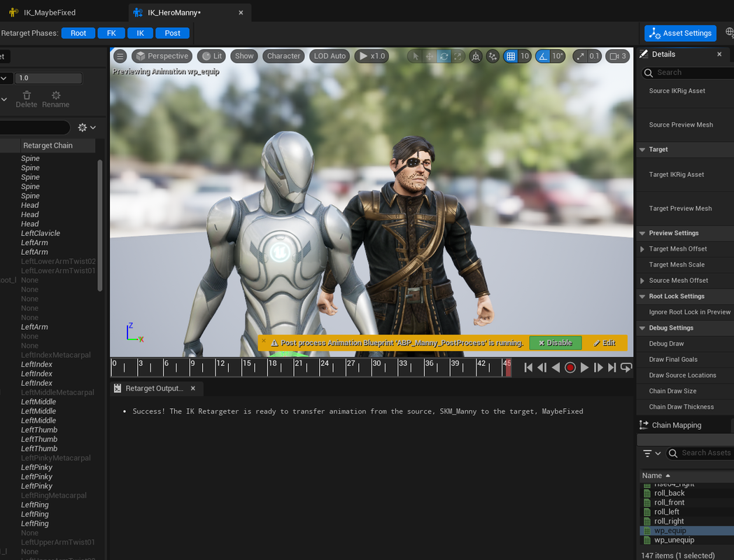The image size is (734, 560).
Task: Expand Target Mesh Offset
Action: [x=642, y=249]
